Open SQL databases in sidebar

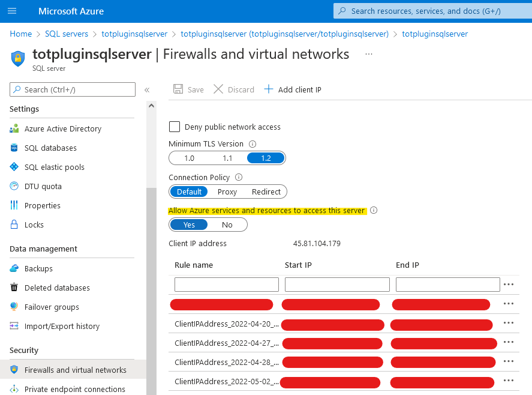tap(50, 148)
